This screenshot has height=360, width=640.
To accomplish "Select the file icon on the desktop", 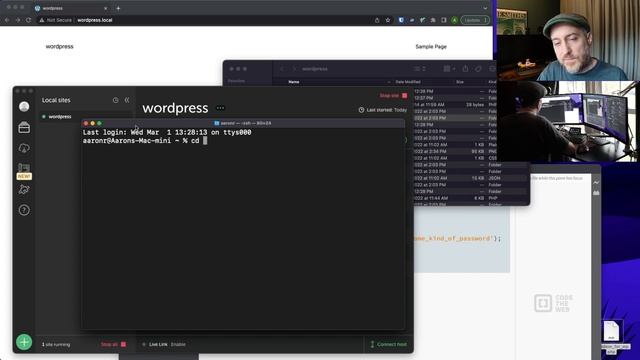I will pos(611,331).
